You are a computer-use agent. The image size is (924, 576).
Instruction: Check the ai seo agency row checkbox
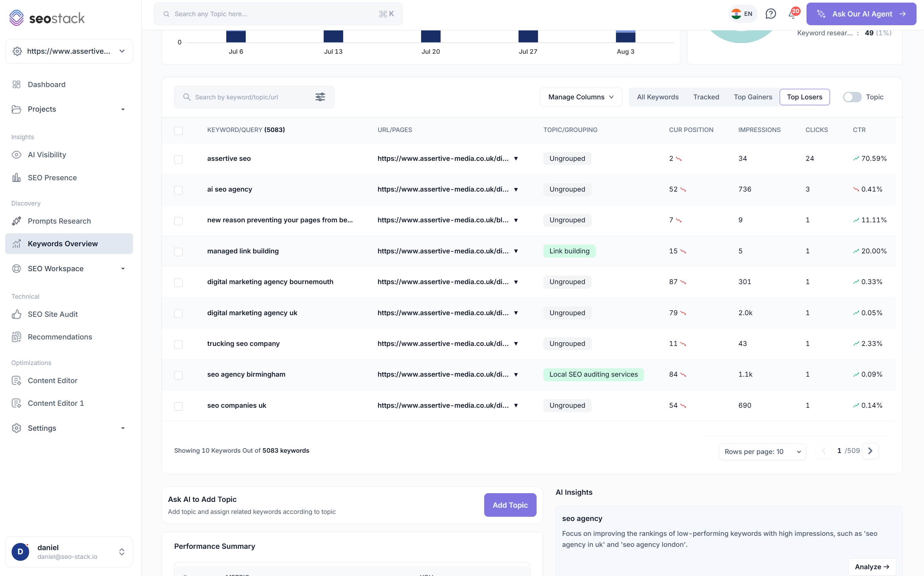click(178, 190)
